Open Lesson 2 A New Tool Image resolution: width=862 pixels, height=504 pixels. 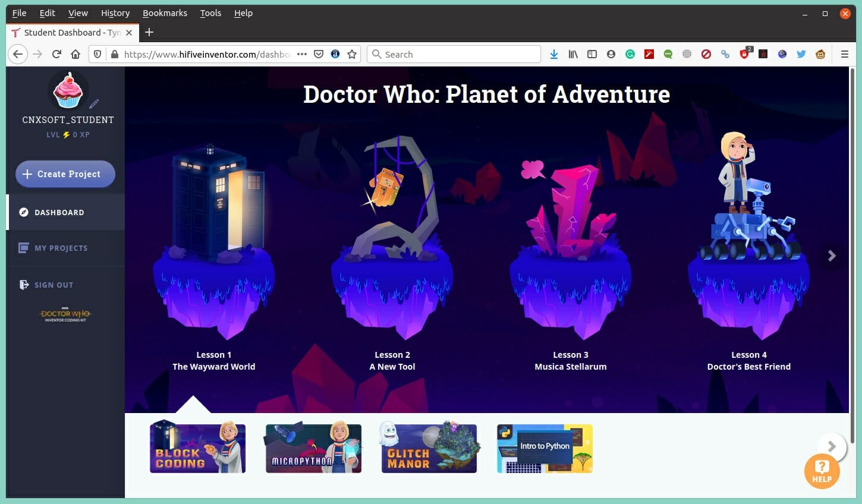(x=392, y=361)
